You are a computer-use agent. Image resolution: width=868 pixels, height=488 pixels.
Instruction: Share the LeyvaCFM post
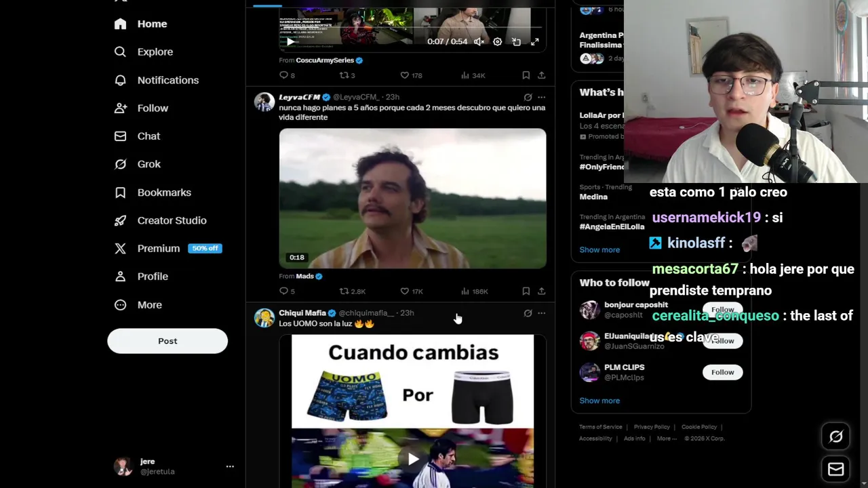click(541, 291)
